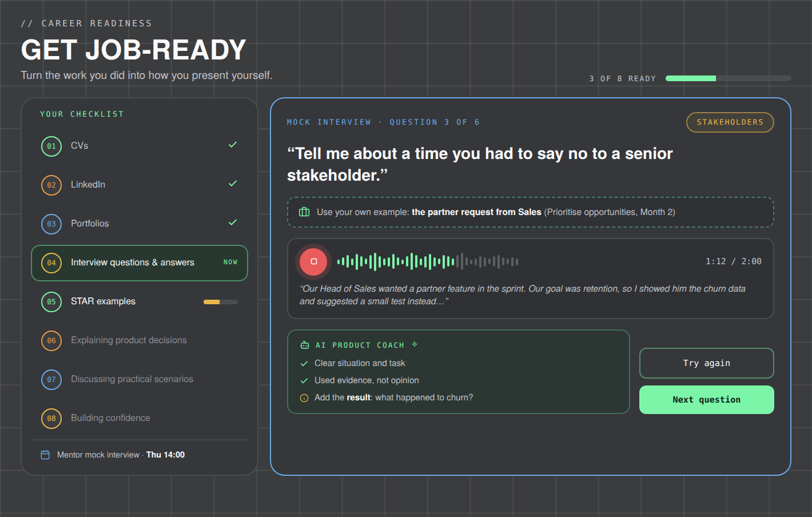
Task: Click the check icon beside Clear situation and task
Action: point(304,363)
